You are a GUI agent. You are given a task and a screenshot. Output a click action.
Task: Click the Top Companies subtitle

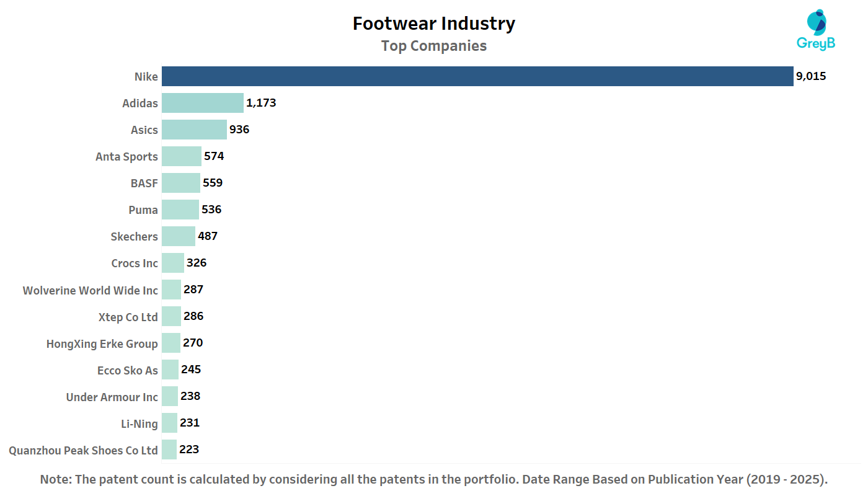(x=434, y=46)
